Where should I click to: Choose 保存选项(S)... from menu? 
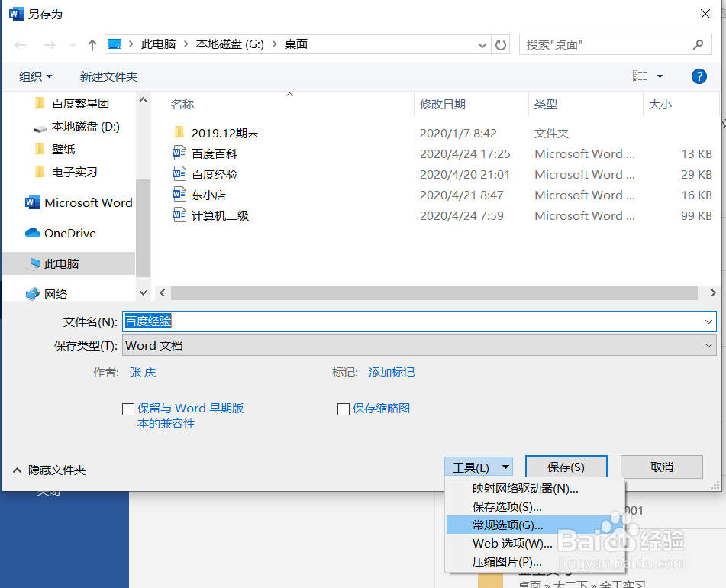(x=535, y=506)
